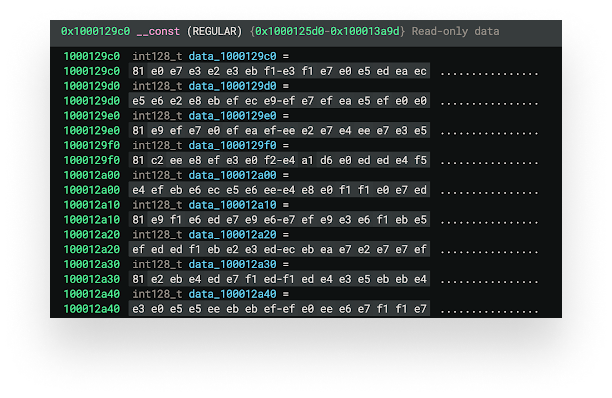
Task: Select symbol data_100012a20
Action: click(233, 235)
